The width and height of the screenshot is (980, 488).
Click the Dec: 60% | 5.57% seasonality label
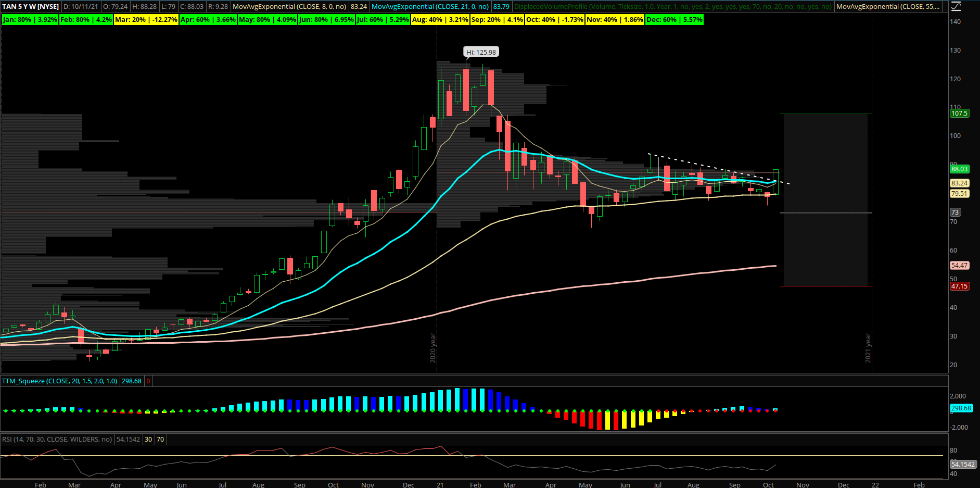(674, 20)
